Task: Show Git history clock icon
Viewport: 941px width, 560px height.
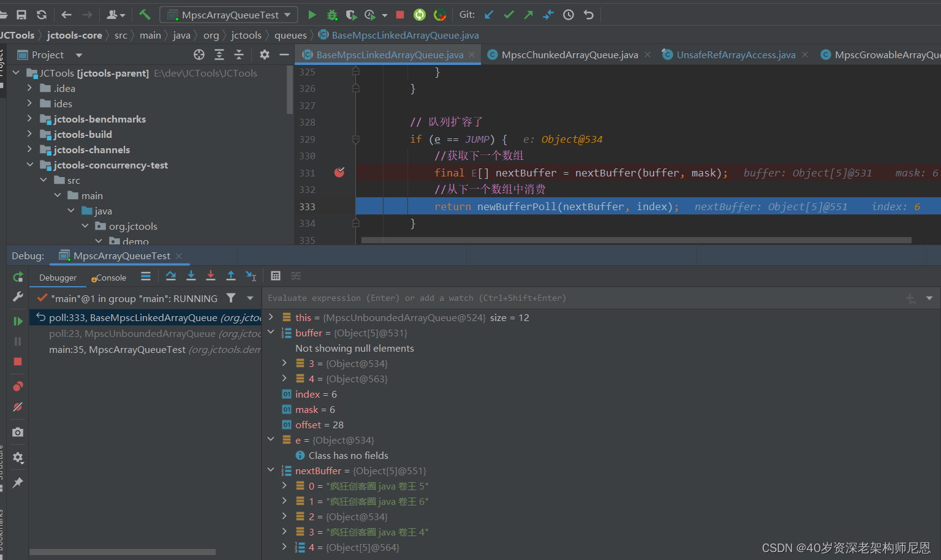Action: (569, 15)
